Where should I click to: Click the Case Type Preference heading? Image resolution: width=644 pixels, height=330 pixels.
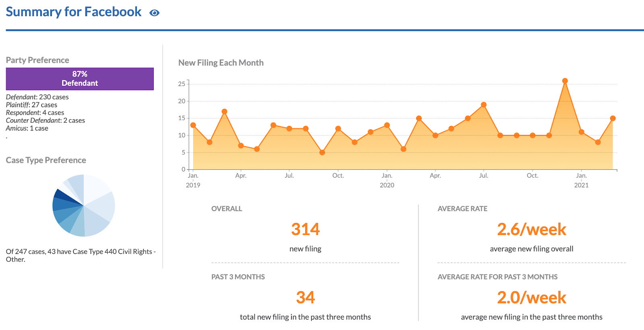coord(46,160)
